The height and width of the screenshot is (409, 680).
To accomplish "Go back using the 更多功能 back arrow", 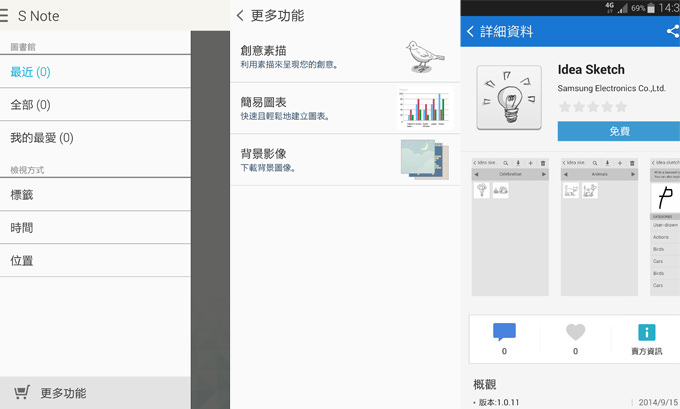I will pyautogui.click(x=241, y=16).
